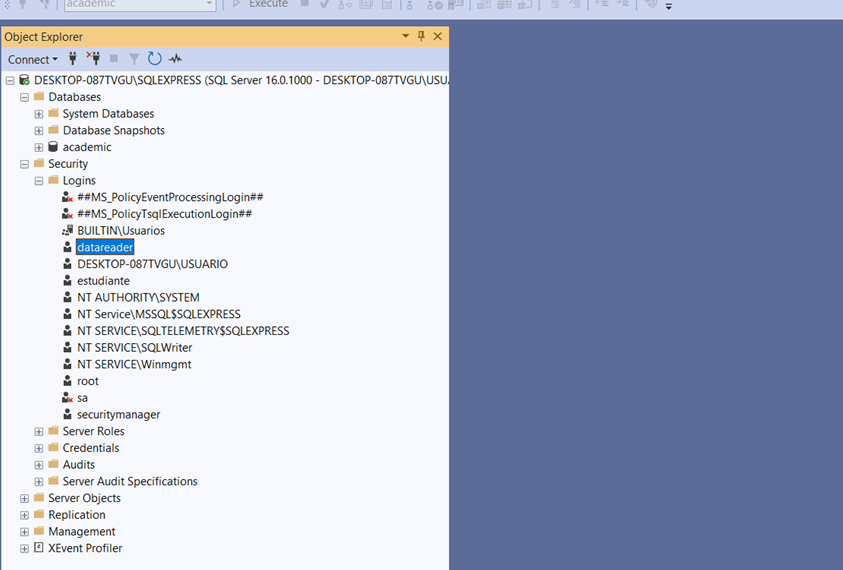Click the group icon beside BUILTIN\Usuarios
The height and width of the screenshot is (570, 843).
click(67, 230)
